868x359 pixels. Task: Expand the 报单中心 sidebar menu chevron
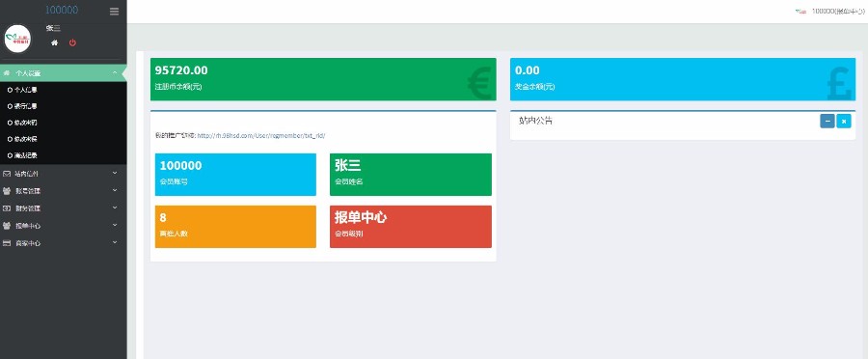coord(115,225)
